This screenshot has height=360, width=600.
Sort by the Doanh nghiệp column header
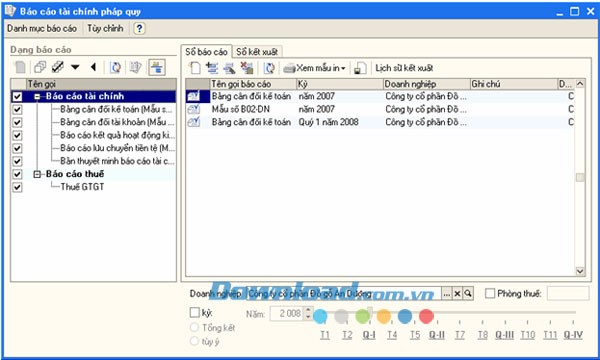click(427, 84)
